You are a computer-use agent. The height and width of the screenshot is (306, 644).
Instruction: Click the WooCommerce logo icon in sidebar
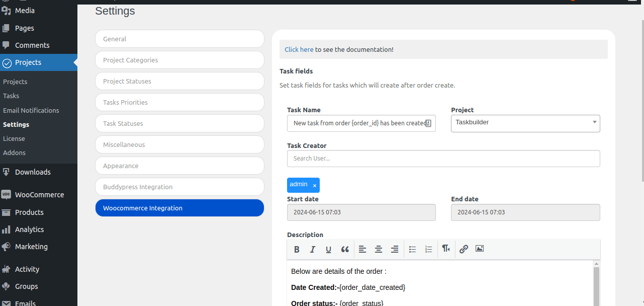6,195
